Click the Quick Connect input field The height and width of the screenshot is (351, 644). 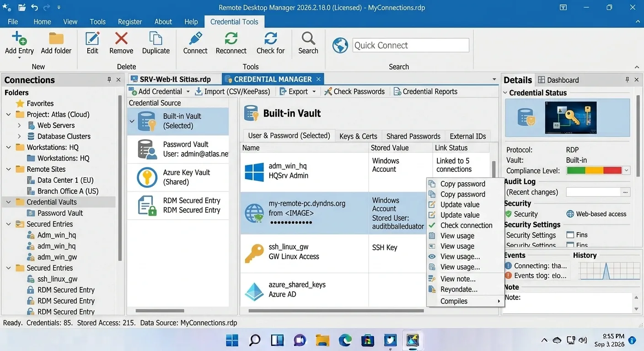[x=411, y=45]
